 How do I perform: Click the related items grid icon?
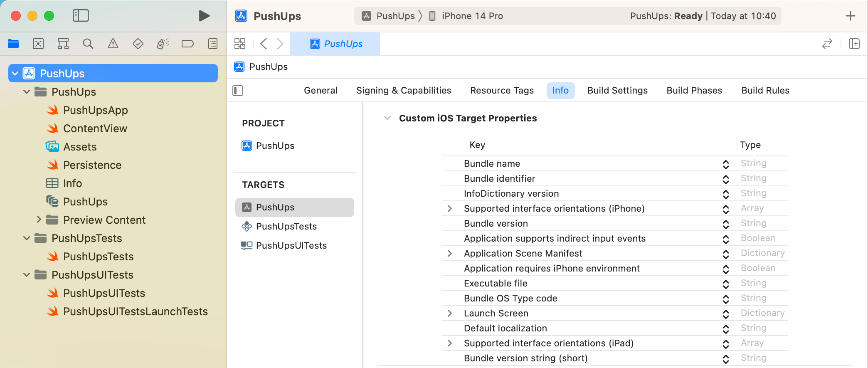tap(240, 44)
